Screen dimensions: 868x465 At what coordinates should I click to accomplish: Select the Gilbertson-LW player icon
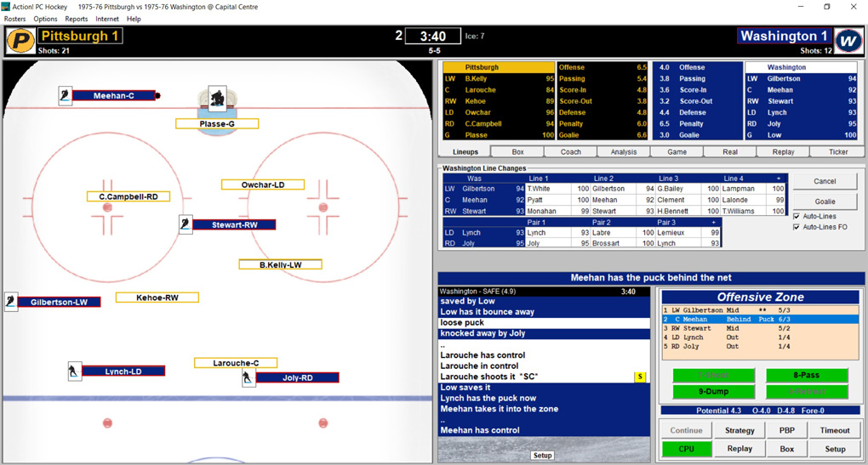[11, 302]
